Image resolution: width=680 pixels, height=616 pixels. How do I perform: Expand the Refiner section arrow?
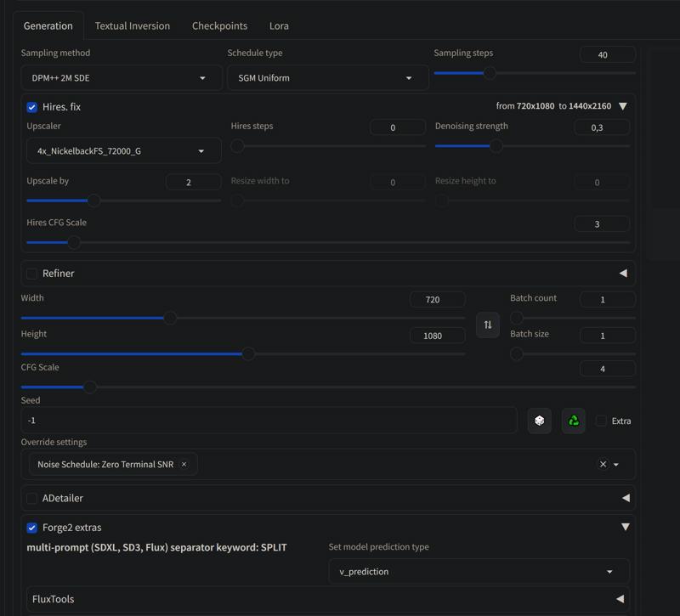point(623,274)
